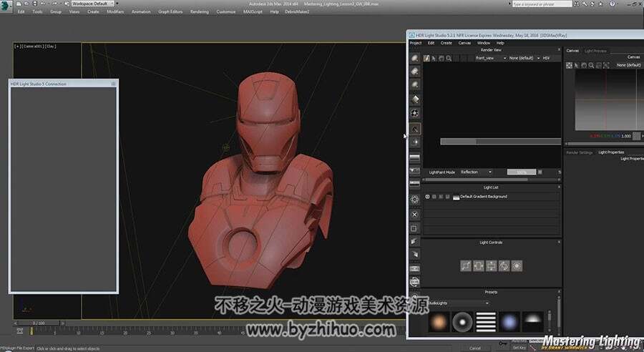
Task: Select the warm orange soft light preset
Action: pyautogui.click(x=439, y=322)
